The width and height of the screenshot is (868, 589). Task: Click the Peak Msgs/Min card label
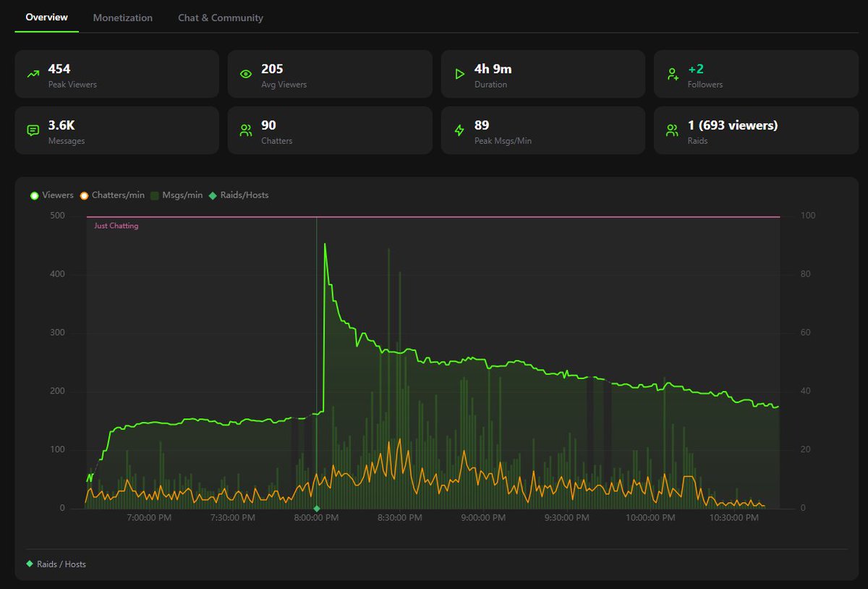click(503, 141)
